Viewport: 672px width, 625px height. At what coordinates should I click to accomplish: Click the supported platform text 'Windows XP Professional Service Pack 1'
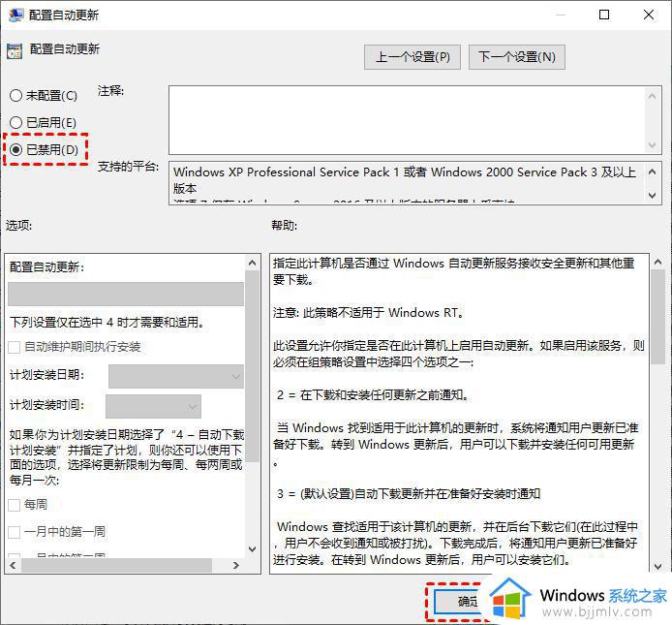pos(286,172)
